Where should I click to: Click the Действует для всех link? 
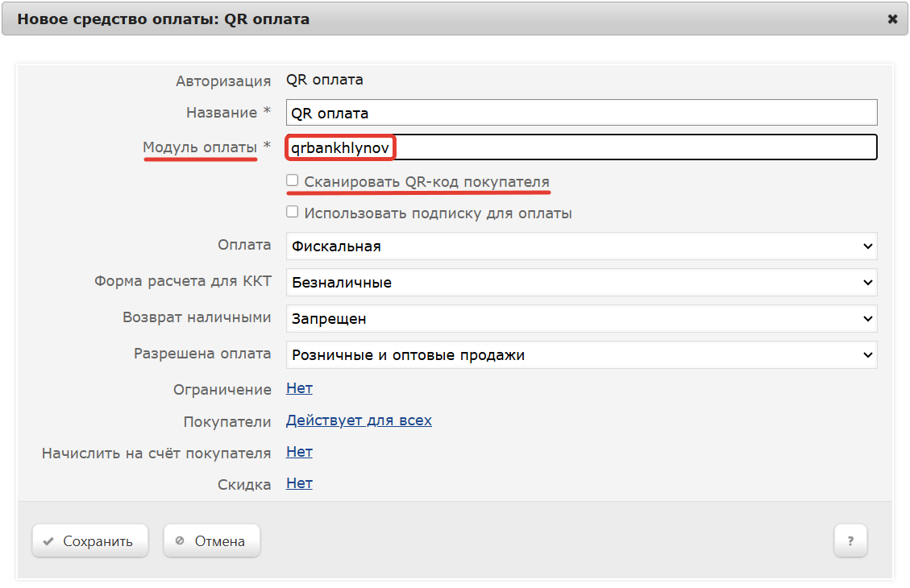[x=359, y=420]
